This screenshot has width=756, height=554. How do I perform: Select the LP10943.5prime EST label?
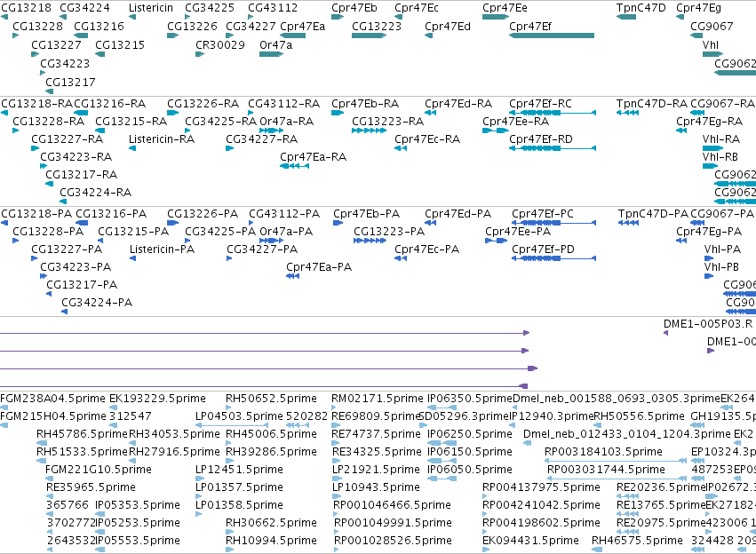tap(376, 487)
